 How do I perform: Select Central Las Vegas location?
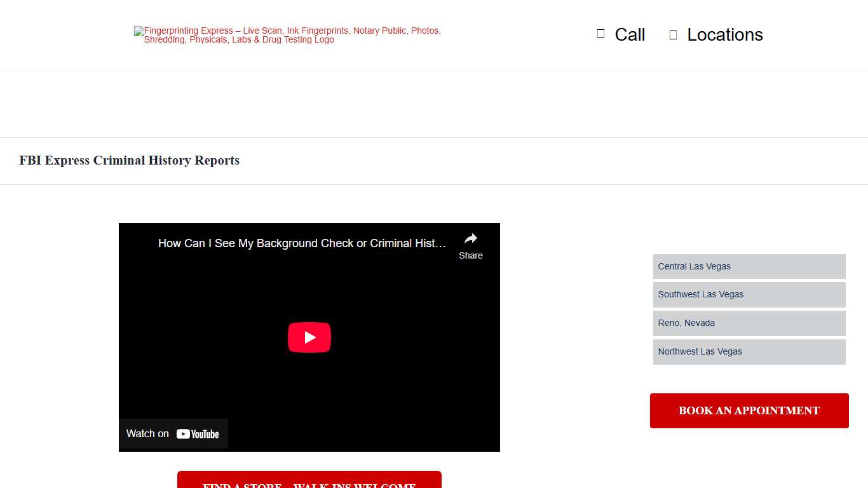pos(749,266)
